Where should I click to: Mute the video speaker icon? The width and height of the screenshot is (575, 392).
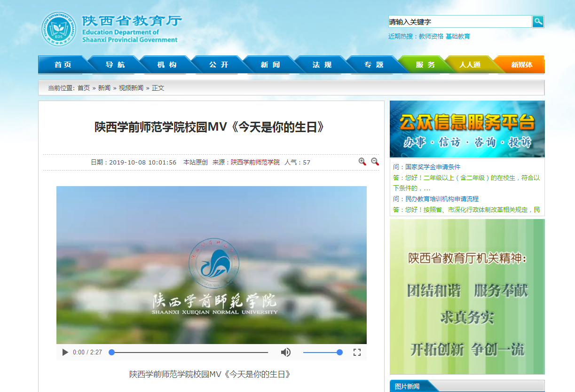coord(285,352)
